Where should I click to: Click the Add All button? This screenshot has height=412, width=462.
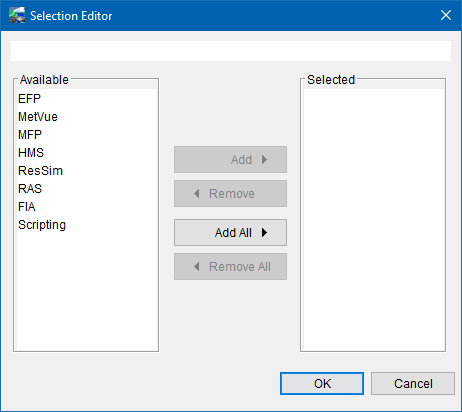(x=230, y=232)
